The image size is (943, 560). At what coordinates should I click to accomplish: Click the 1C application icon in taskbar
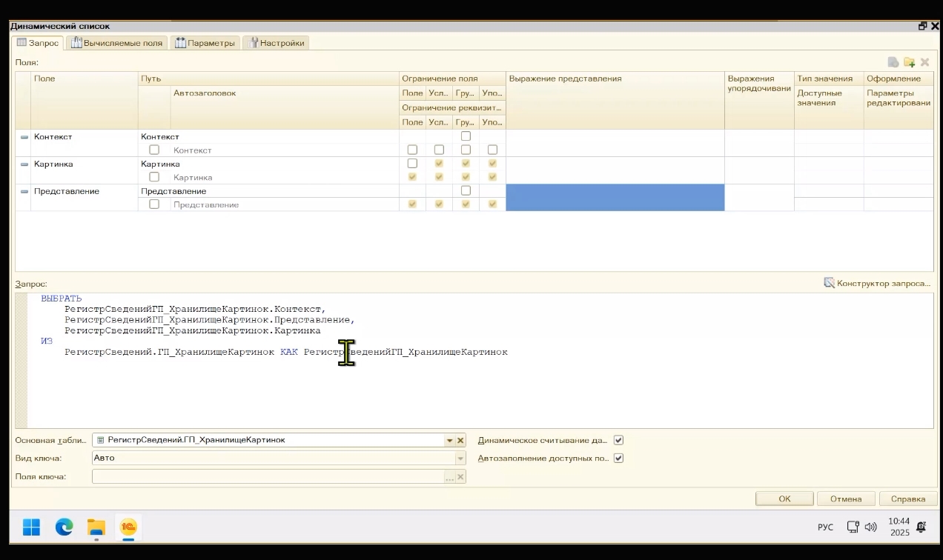(x=128, y=527)
